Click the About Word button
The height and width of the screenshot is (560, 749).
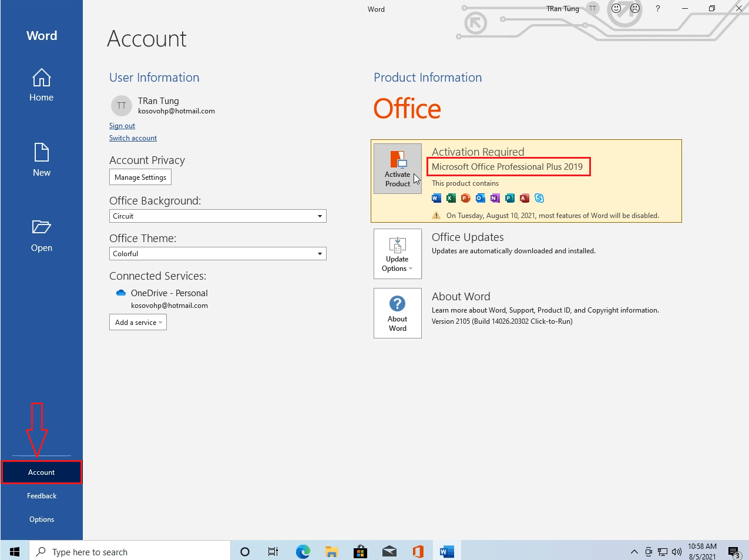click(x=398, y=313)
